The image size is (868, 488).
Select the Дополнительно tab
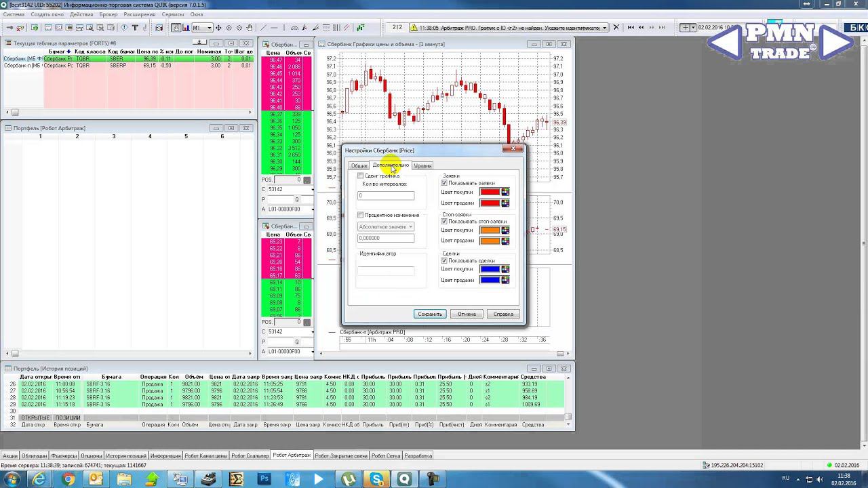pyautogui.click(x=391, y=165)
